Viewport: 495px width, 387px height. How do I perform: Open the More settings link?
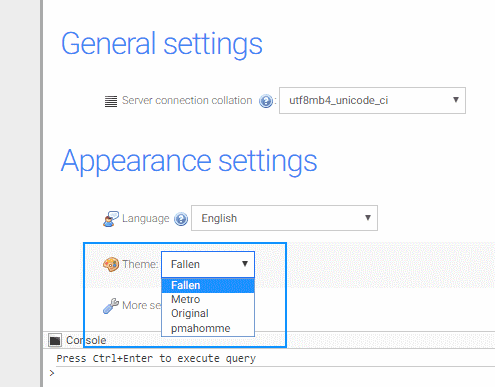point(142,305)
